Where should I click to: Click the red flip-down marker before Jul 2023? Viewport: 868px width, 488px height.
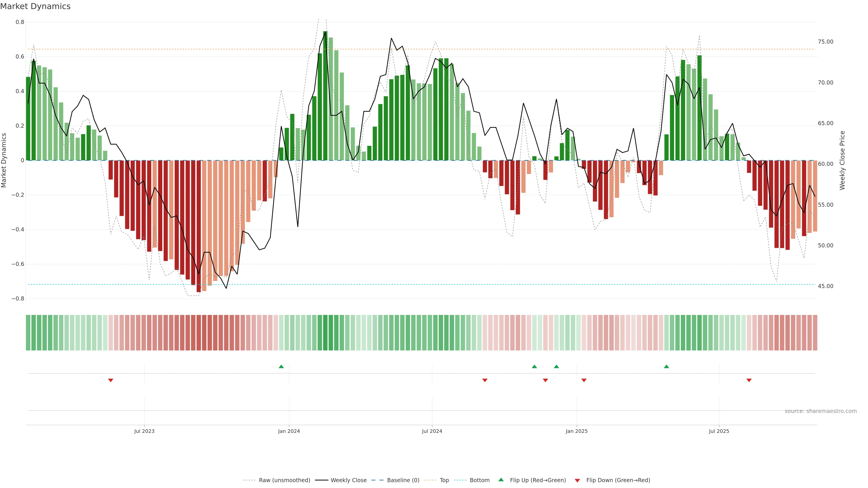111,380
